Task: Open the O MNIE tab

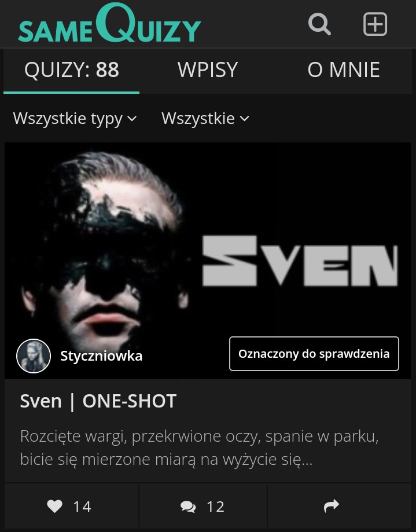Action: [x=344, y=70]
